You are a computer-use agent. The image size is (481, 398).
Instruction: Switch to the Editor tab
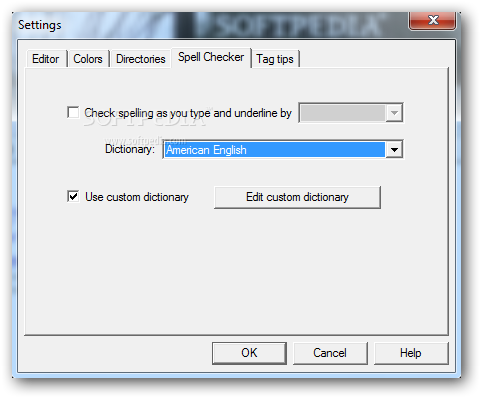[46, 59]
